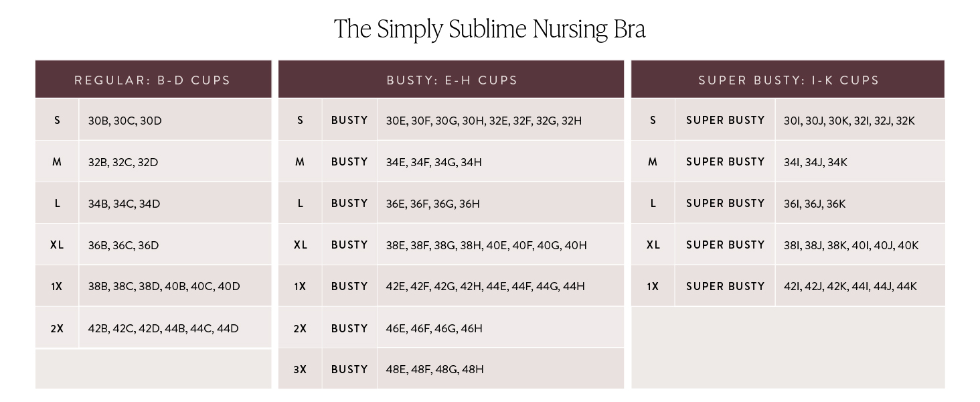
Task: Click the Regular: B-D Cups header
Action: click(153, 80)
